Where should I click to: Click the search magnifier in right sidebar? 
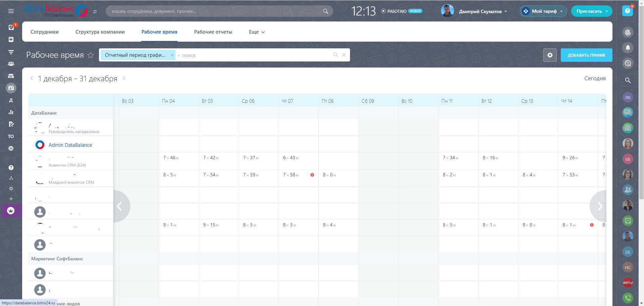click(x=628, y=80)
